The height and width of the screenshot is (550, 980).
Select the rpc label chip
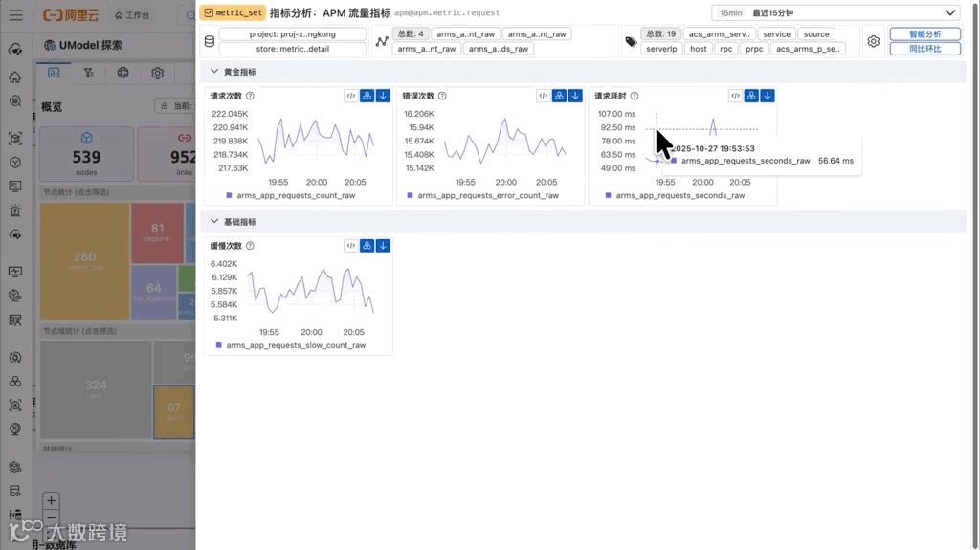(725, 49)
